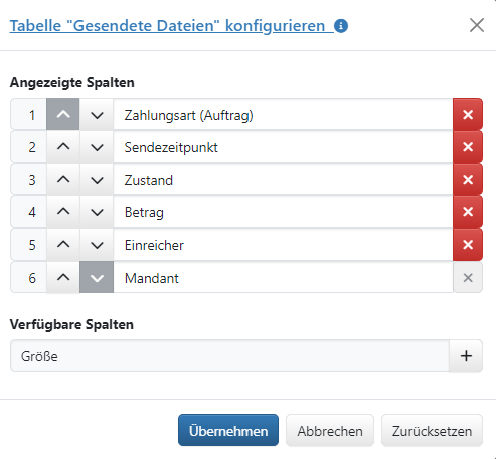This screenshot has height=459, width=496.
Task: Click the Betrag column name
Action: [144, 213]
